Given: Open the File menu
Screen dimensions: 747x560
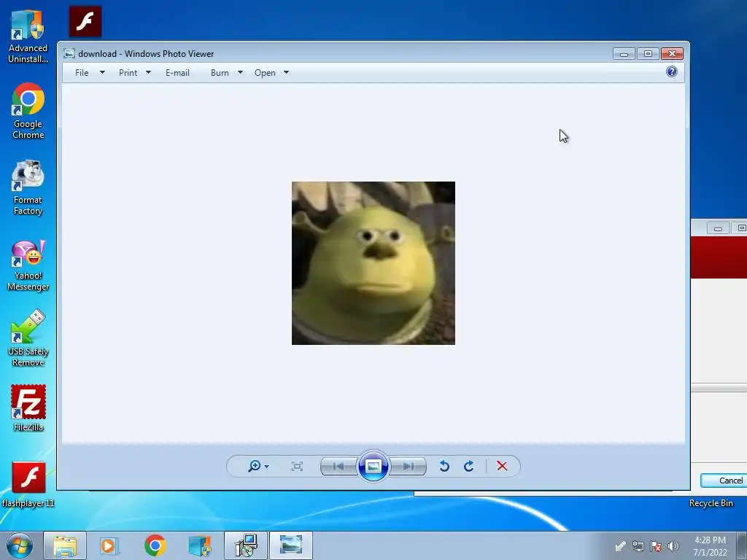Looking at the screenshot, I should 82,73.
